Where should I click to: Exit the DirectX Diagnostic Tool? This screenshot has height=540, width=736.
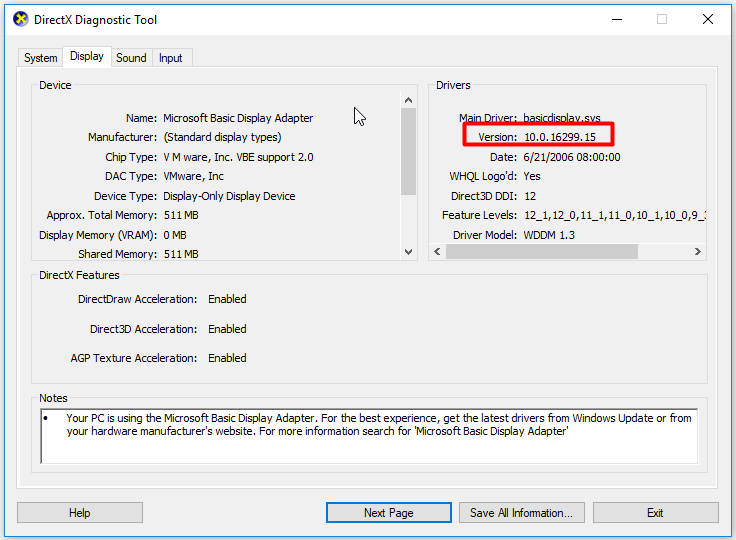[655, 513]
